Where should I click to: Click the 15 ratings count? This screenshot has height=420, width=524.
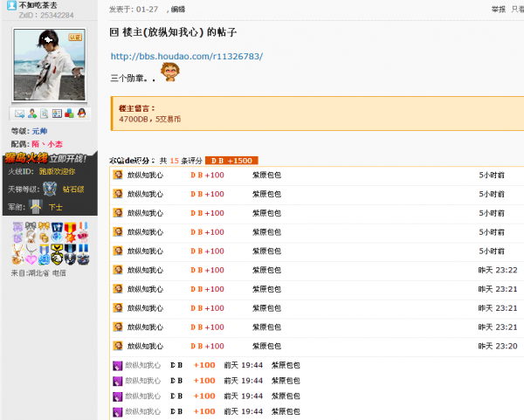[x=174, y=161]
